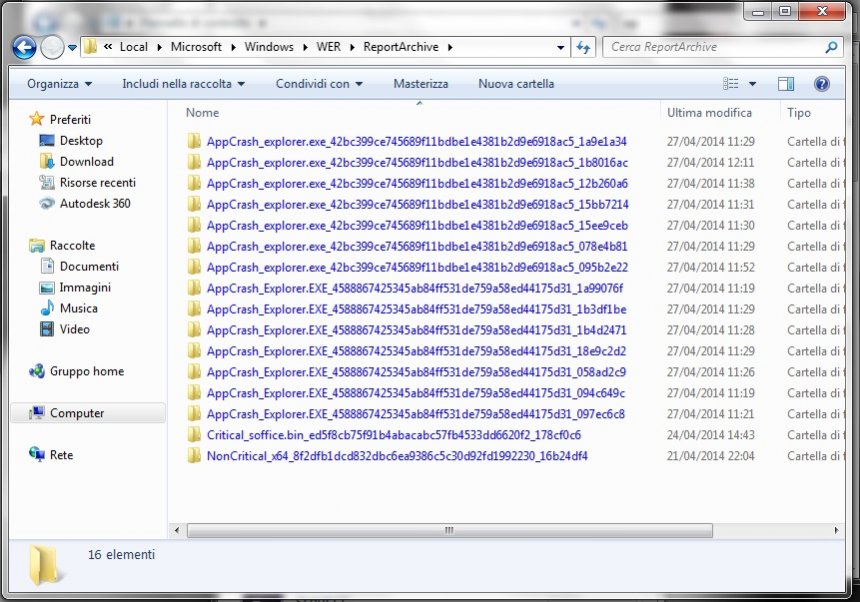The height and width of the screenshot is (602, 860).
Task: Click the Forward navigation arrow button
Action: [x=53, y=48]
